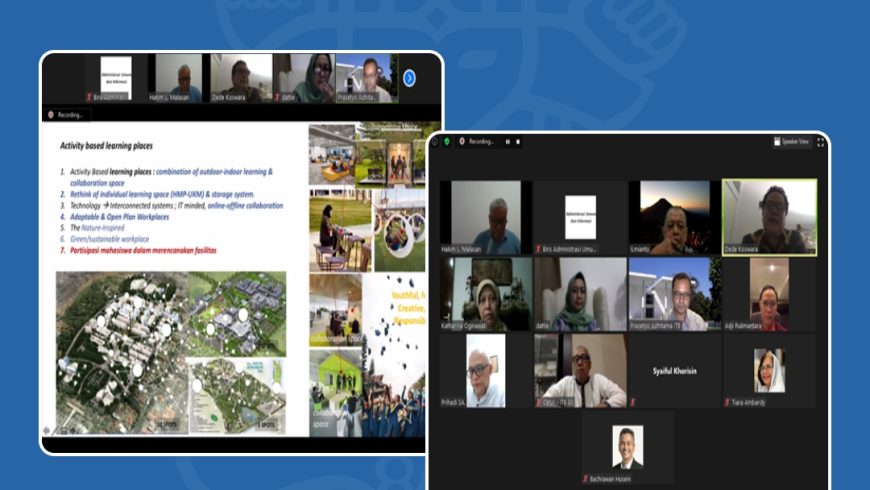Click the Biro Administrasi Umum tile
This screenshot has width=870, height=490.
tap(577, 217)
